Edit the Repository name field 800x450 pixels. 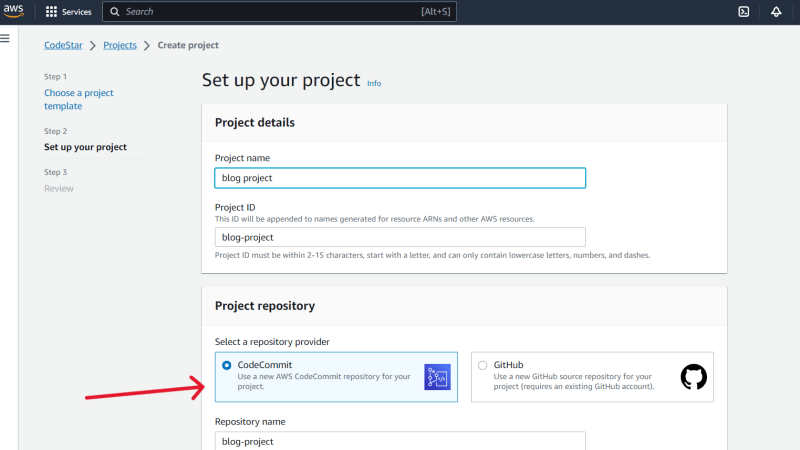click(400, 441)
